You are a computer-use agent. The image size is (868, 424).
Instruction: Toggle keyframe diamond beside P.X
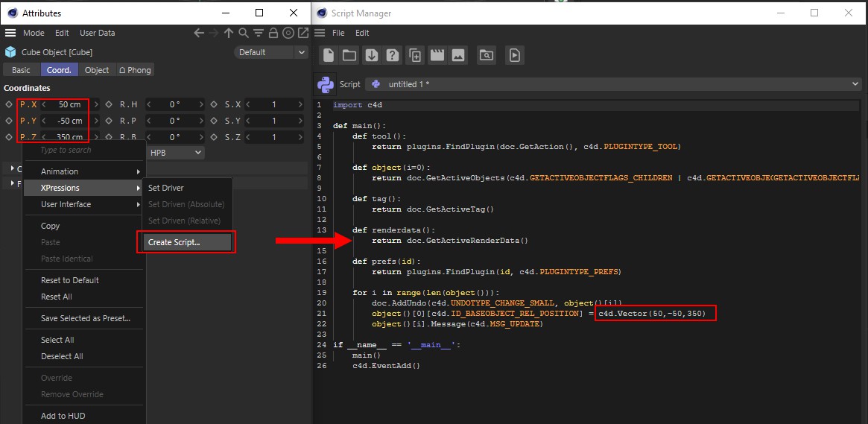coord(9,105)
